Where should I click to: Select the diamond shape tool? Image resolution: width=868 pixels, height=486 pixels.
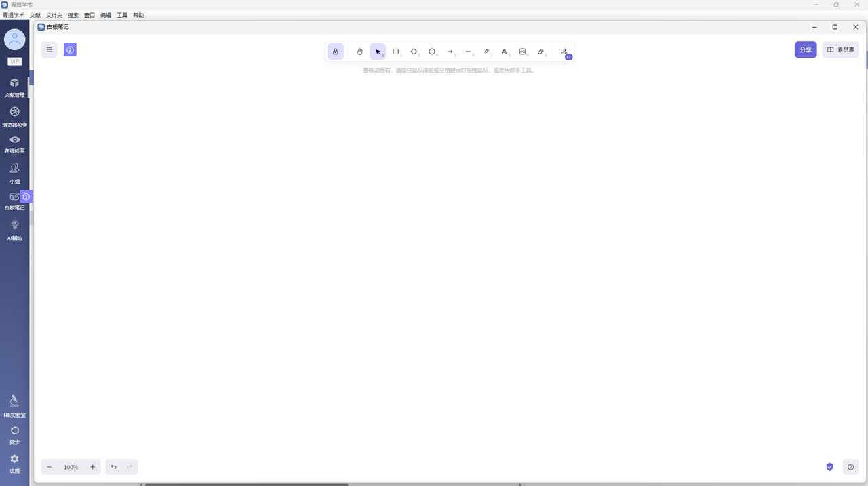point(414,52)
